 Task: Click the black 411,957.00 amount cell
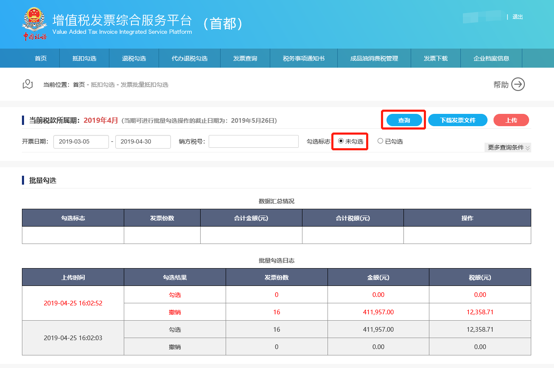(378, 329)
